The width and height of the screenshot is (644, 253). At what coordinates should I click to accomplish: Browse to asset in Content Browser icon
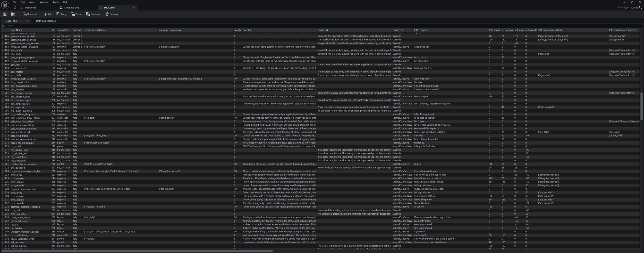click(x=13, y=14)
